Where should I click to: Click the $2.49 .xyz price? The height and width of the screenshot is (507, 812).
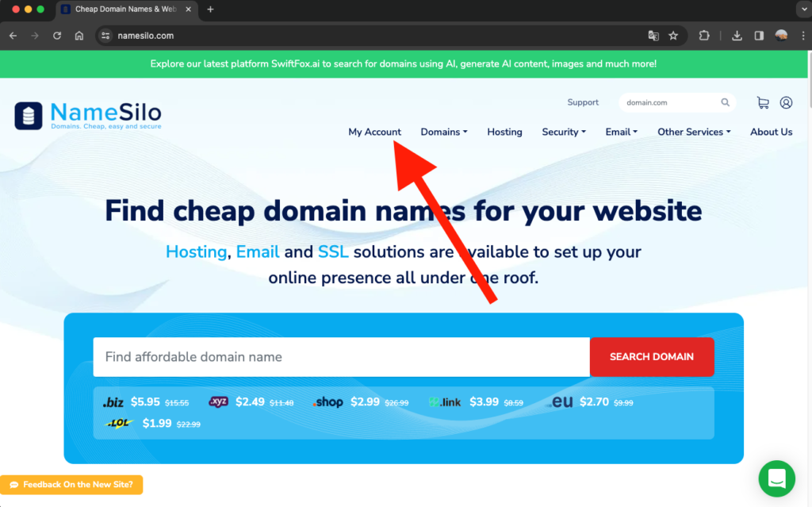[x=250, y=401]
